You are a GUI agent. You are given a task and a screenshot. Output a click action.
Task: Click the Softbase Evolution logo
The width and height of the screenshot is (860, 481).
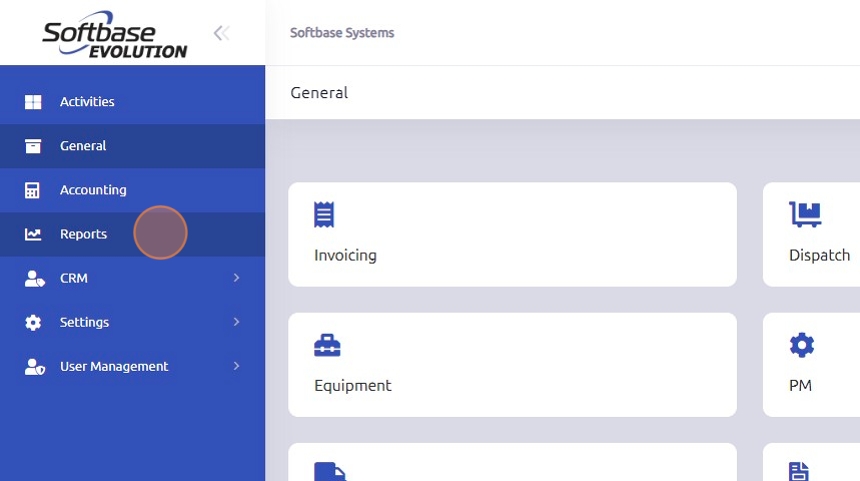click(115, 34)
